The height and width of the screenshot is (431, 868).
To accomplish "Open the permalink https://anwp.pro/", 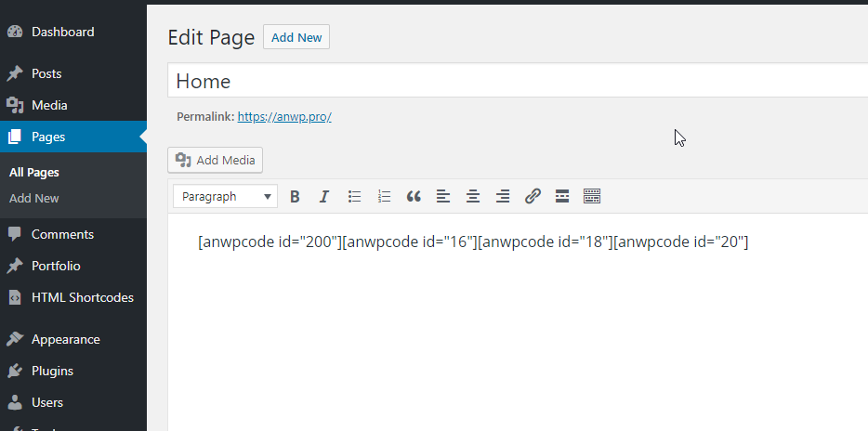I will [x=284, y=117].
